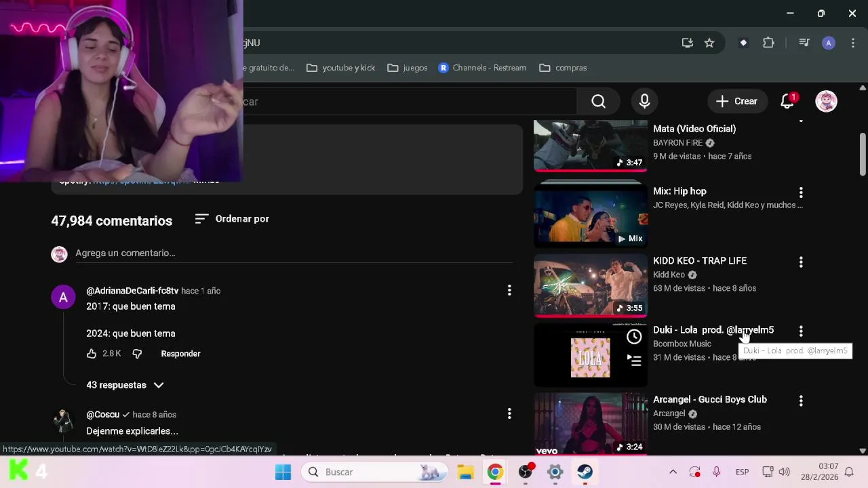
Task: Open more options for Arcangel - Gucci Boys Club
Action: 801,401
